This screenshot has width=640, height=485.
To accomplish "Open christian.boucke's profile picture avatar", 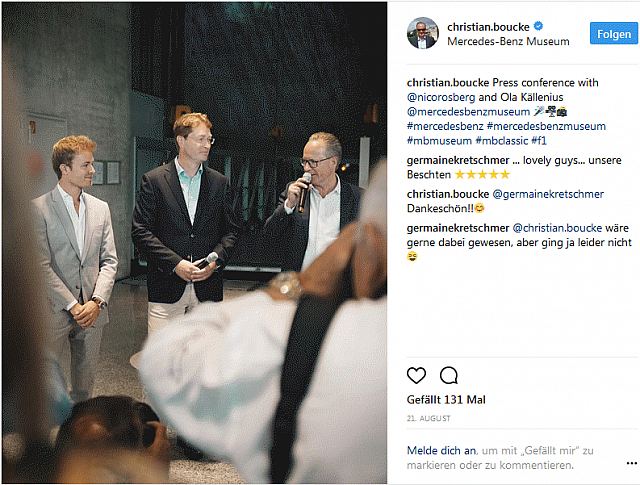I will click(x=422, y=33).
